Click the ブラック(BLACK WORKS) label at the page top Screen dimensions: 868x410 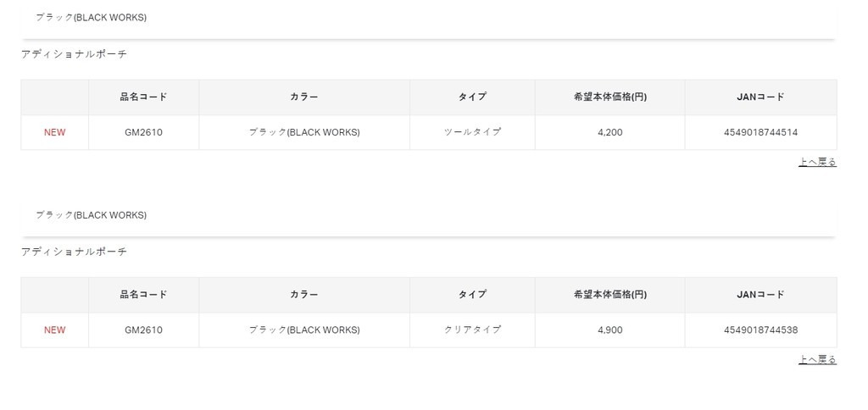[x=91, y=18]
